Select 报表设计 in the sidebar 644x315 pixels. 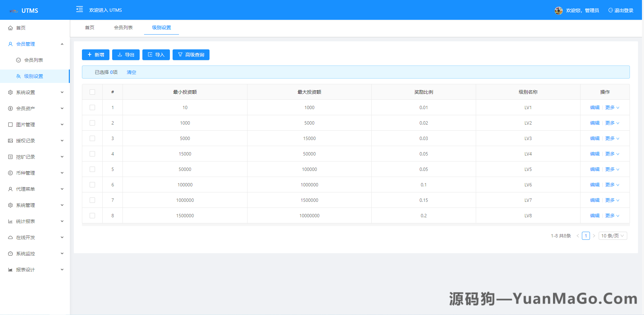[x=25, y=269]
